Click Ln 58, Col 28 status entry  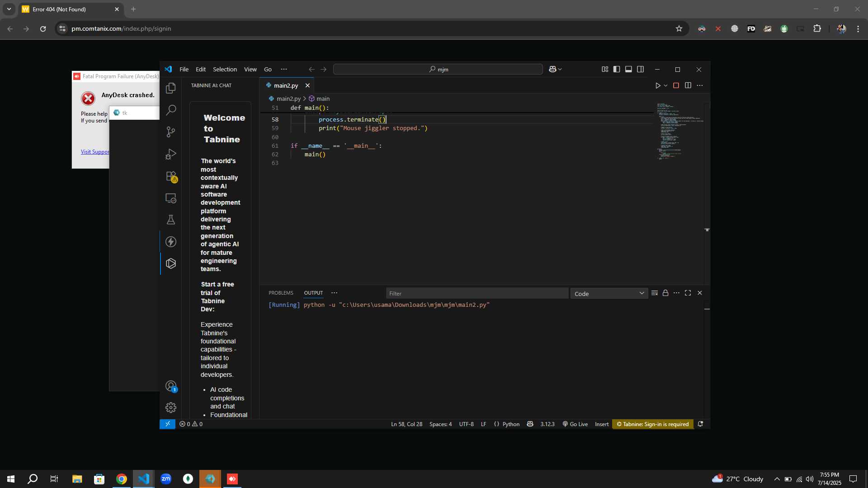click(406, 424)
